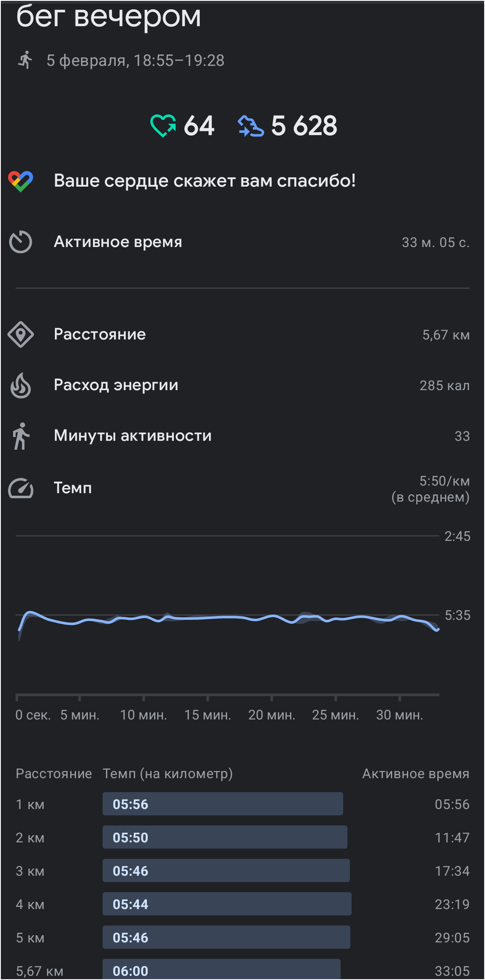Tap the green Heart Points heart icon
485x980 pixels.
click(163, 126)
